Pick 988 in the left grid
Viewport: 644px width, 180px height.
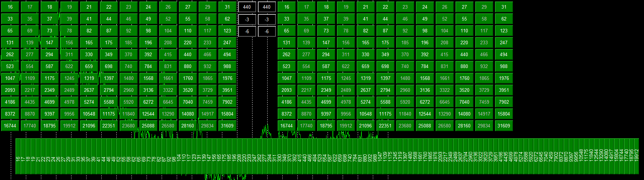(x=227, y=66)
